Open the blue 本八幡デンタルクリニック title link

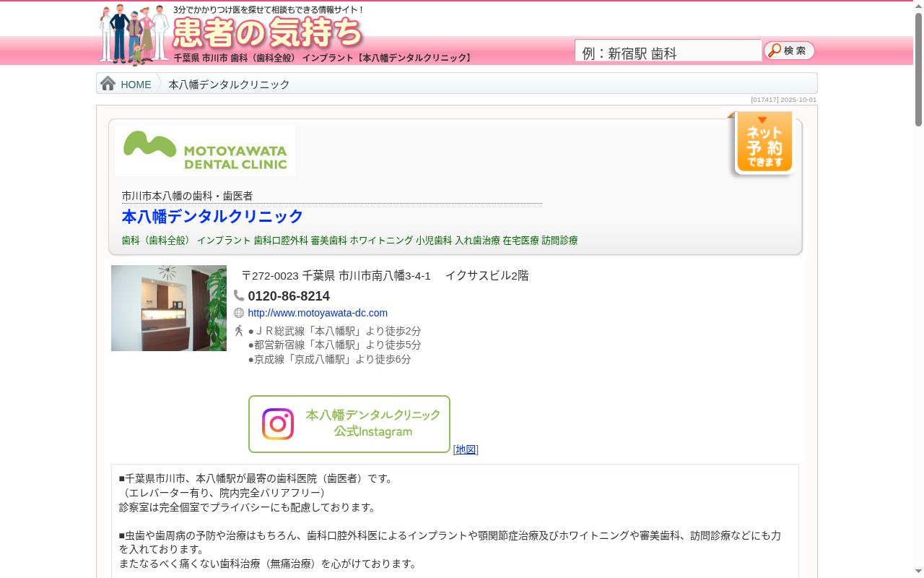click(212, 217)
